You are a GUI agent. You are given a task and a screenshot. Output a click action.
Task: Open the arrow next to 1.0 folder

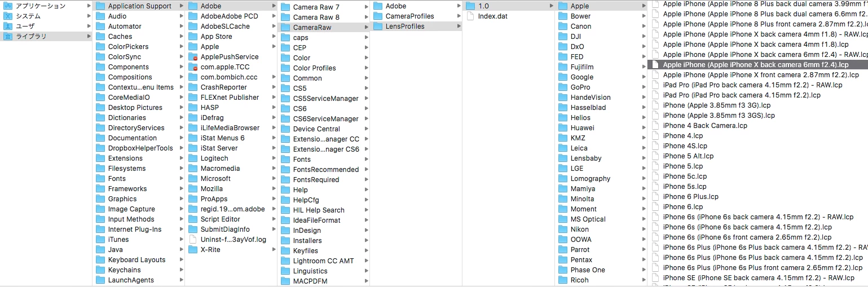(552, 6)
